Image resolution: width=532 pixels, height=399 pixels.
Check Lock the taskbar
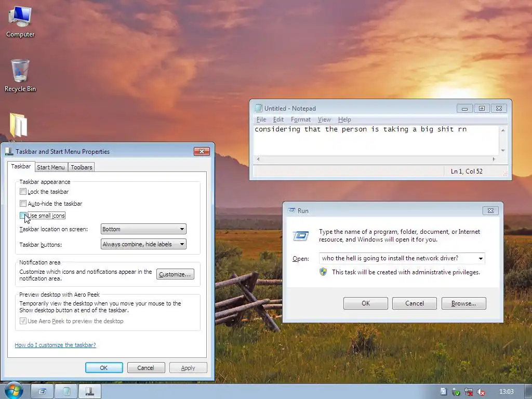pos(23,191)
